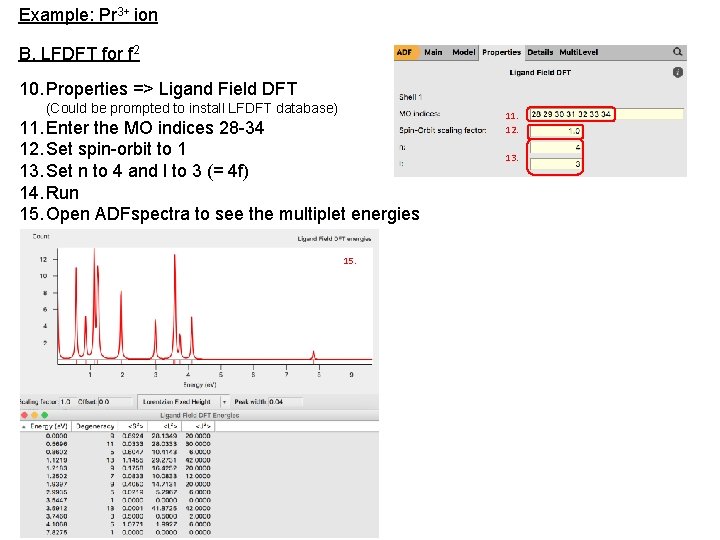Screen dimensions: 720x540
Task: Click the sort arrow on Energy column
Action: [x=23, y=427]
